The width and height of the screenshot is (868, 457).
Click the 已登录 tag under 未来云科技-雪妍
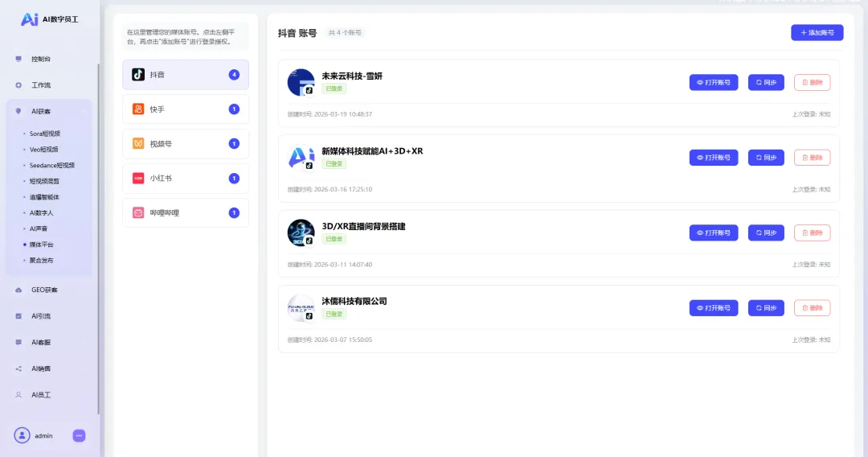(x=334, y=89)
